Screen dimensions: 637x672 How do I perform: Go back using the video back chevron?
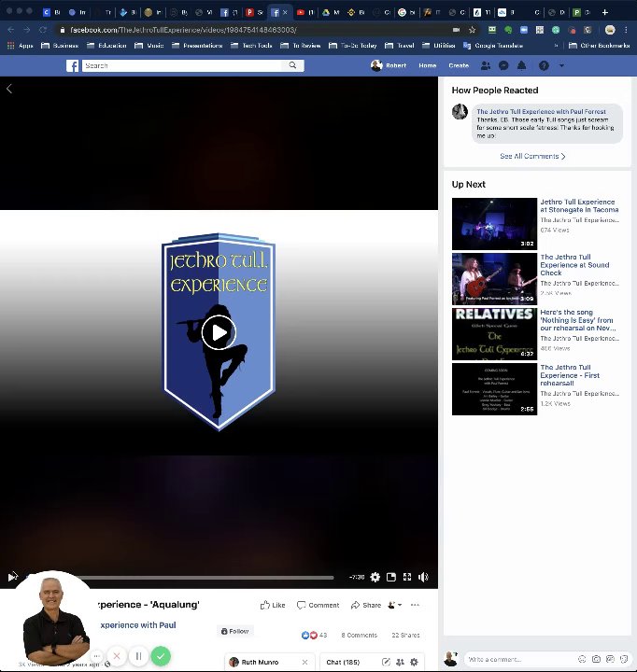pos(9,89)
